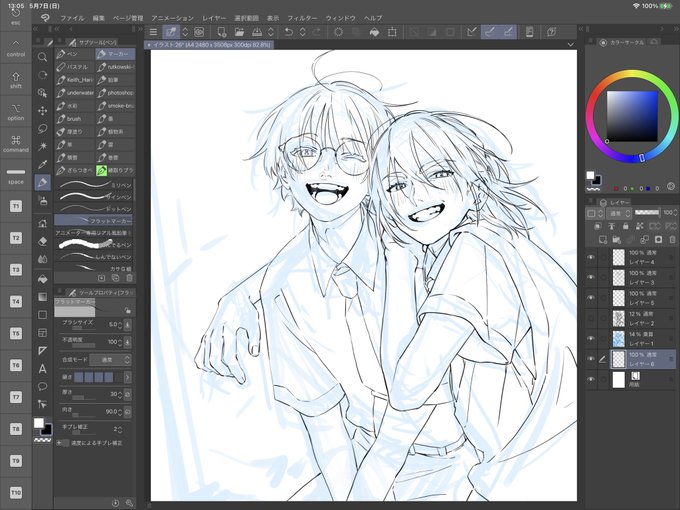Click the lock layer icon

point(625,226)
